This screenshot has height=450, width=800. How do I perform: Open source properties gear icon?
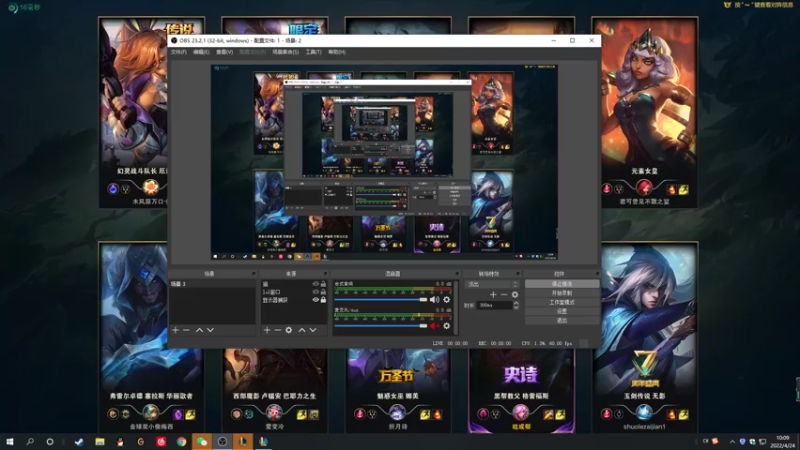pos(289,330)
